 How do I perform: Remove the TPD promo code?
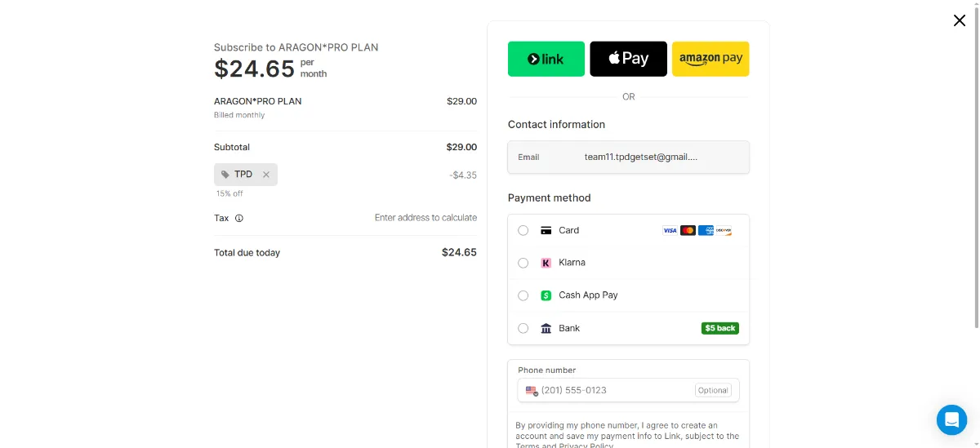point(266,175)
